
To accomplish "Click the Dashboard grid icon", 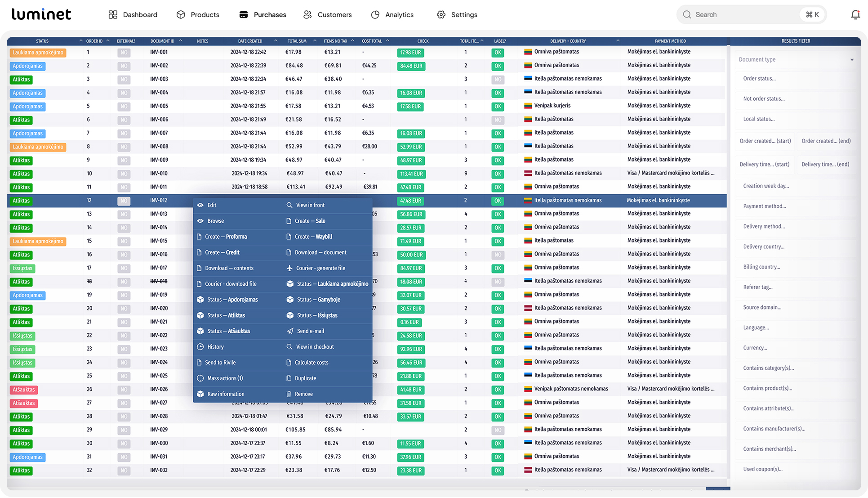I will [x=113, y=15].
